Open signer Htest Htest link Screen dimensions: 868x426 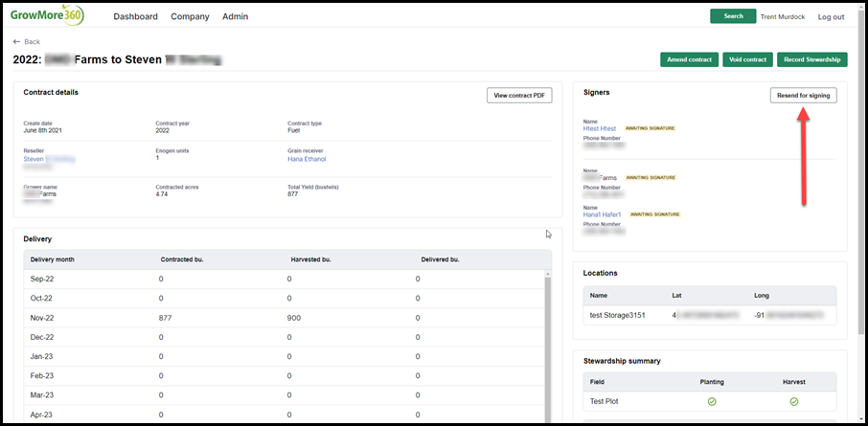tap(600, 128)
